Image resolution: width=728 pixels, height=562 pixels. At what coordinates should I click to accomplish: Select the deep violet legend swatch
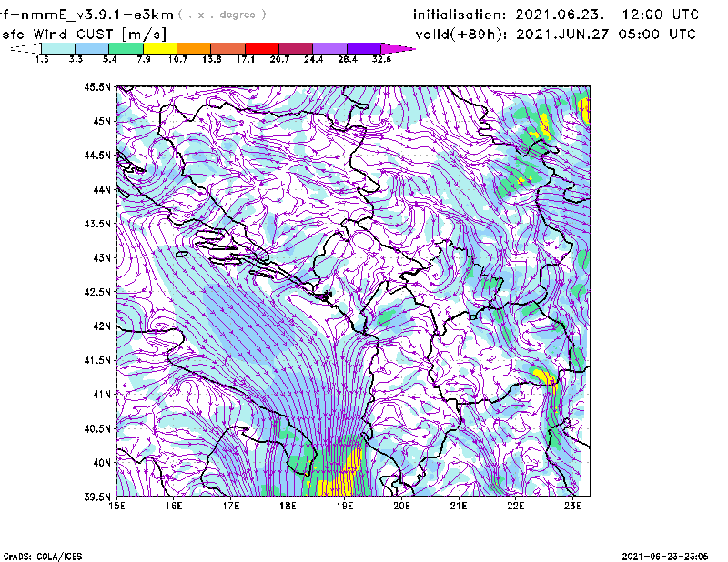click(x=363, y=48)
